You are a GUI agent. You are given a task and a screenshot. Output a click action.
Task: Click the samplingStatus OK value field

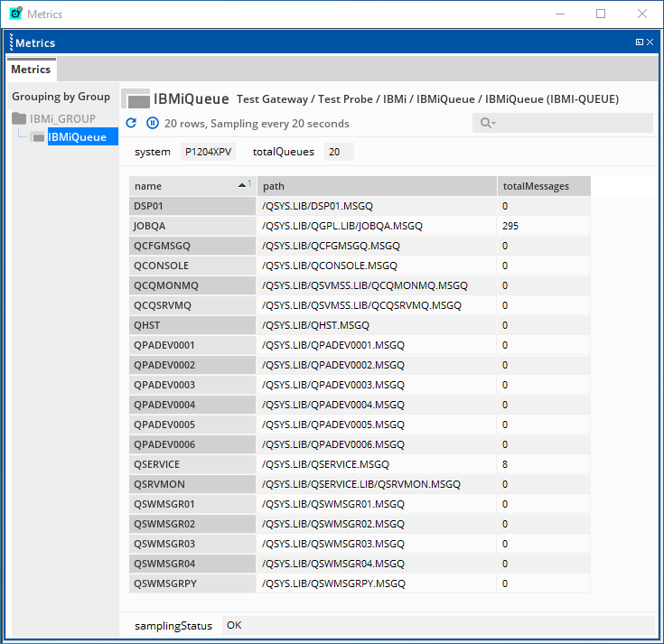pyautogui.click(x=437, y=625)
